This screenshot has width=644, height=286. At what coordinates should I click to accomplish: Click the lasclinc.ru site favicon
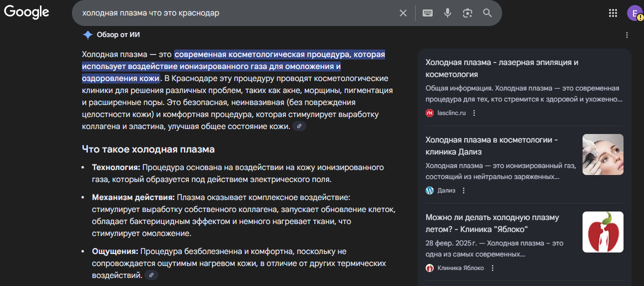pos(430,113)
